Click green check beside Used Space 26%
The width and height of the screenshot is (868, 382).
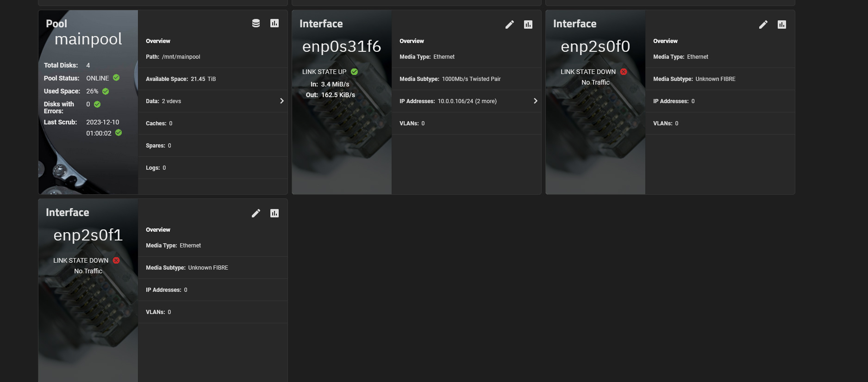pyautogui.click(x=106, y=91)
